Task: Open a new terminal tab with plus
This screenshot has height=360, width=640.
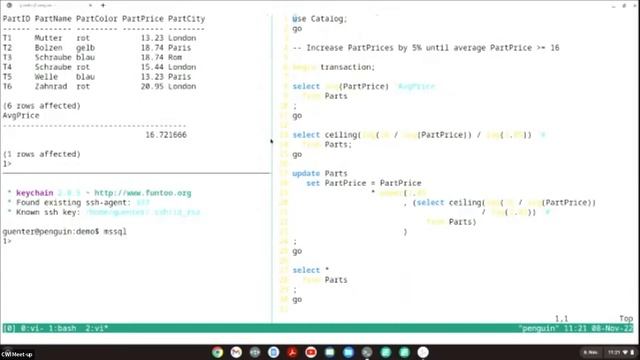Action: point(103,5)
